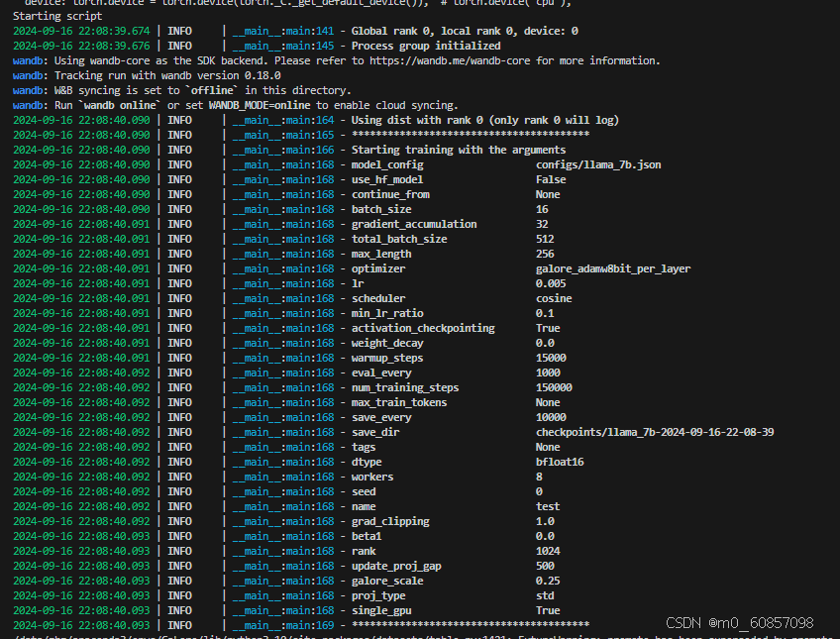Select the text 'Starting script'

point(57,16)
